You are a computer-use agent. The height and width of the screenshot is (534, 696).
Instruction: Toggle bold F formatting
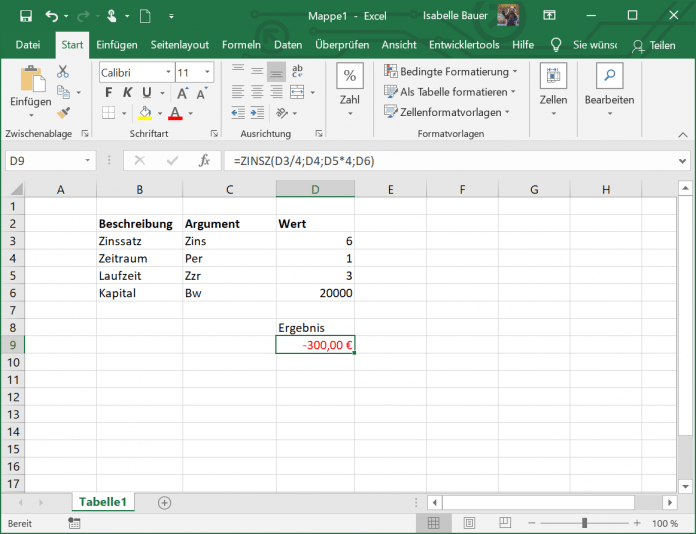(108, 92)
